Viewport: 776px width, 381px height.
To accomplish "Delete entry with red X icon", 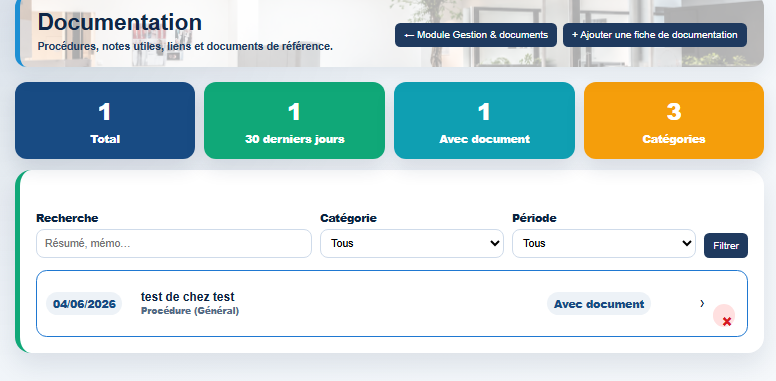I will coord(724,316).
